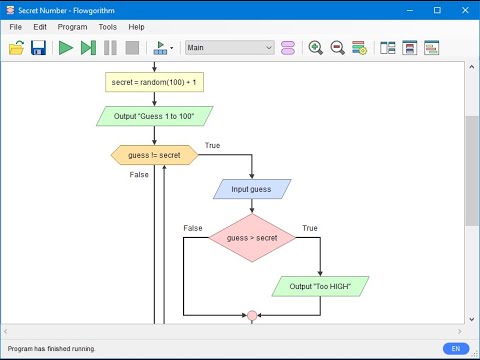Select the Output "Guess 1 to 100" shape
Viewport: 480px width, 360px height.
(x=154, y=116)
